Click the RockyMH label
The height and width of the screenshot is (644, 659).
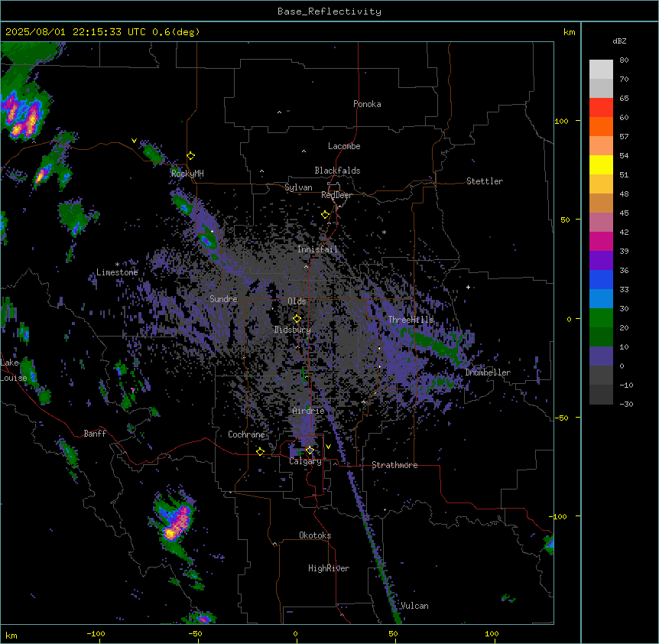pyautogui.click(x=187, y=173)
